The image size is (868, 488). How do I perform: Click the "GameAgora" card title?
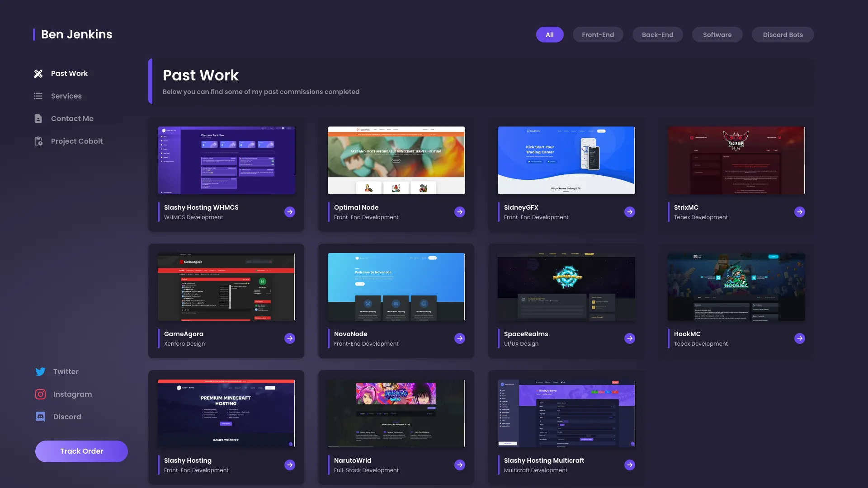pyautogui.click(x=184, y=334)
